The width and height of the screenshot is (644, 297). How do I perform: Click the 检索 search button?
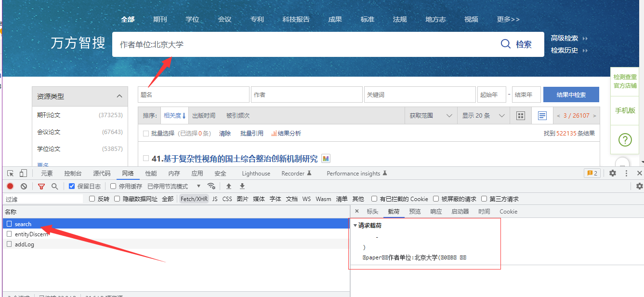point(524,44)
